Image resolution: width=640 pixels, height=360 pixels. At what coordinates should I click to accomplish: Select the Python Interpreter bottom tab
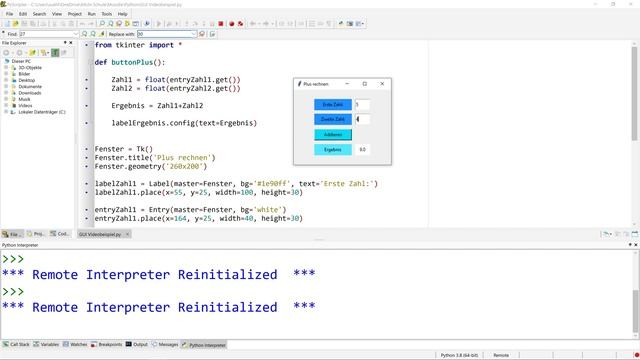coord(204,345)
